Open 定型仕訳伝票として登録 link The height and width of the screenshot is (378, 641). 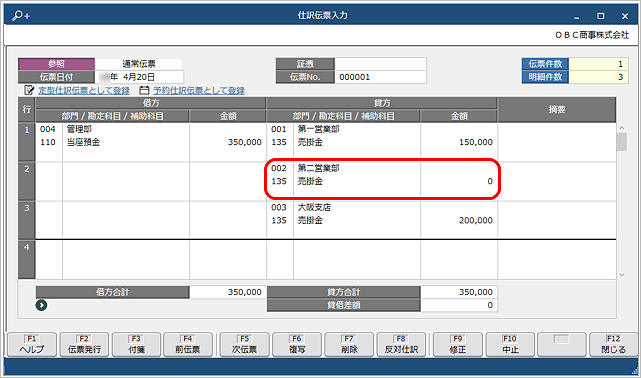click(84, 90)
